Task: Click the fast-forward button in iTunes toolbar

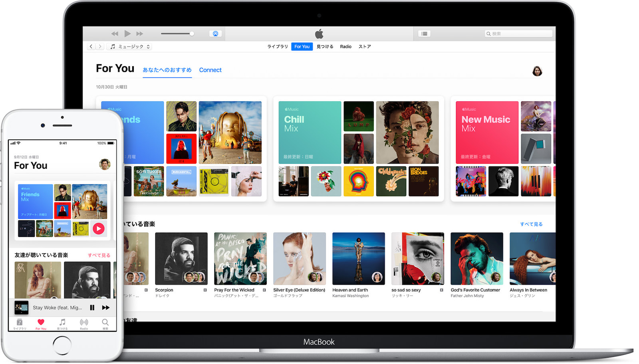Action: (140, 34)
